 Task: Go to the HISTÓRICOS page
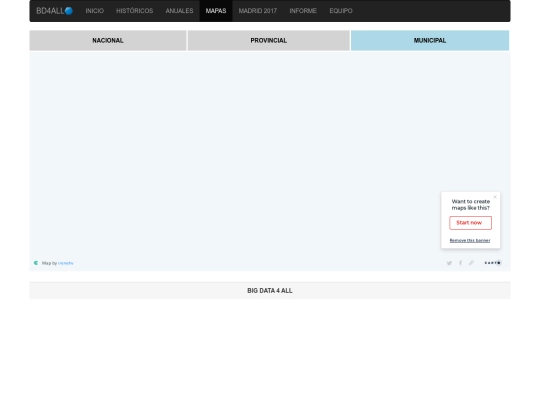(135, 11)
